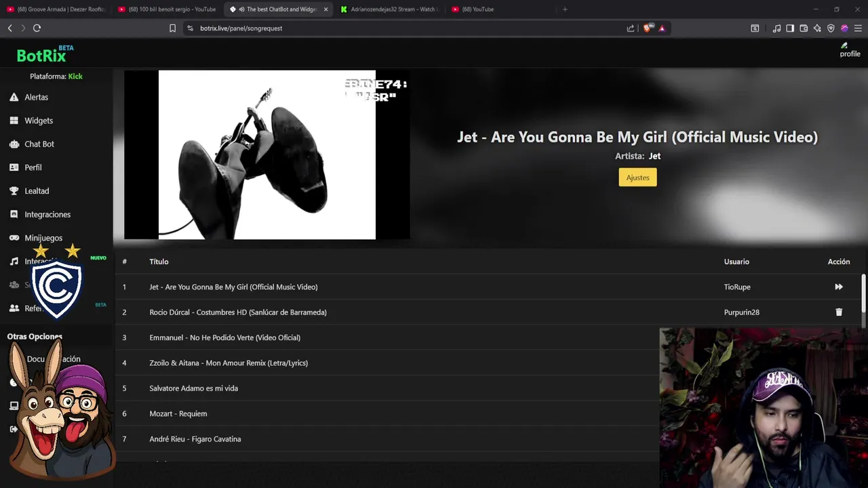This screenshot has height=488, width=868.
Task: Click the Minijuegos gamepad icon
Action: point(14,238)
